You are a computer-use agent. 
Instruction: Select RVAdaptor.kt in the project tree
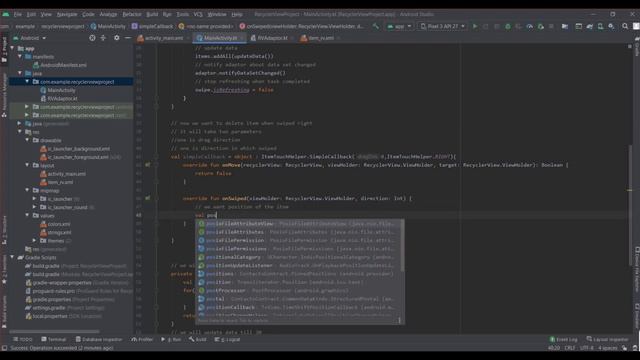click(58, 98)
